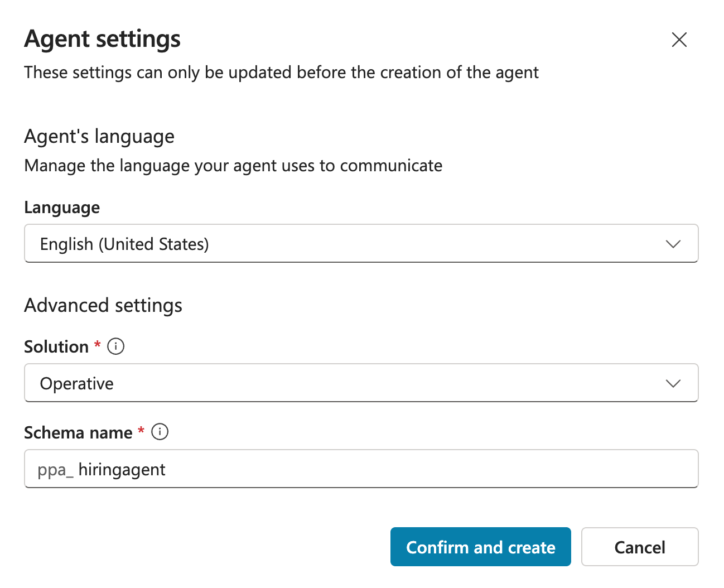This screenshot has width=724, height=588.
Task: Cancel the agent creation
Action: [640, 547]
